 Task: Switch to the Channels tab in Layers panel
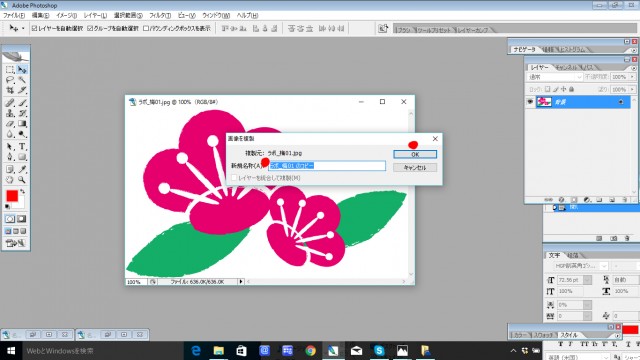point(566,67)
